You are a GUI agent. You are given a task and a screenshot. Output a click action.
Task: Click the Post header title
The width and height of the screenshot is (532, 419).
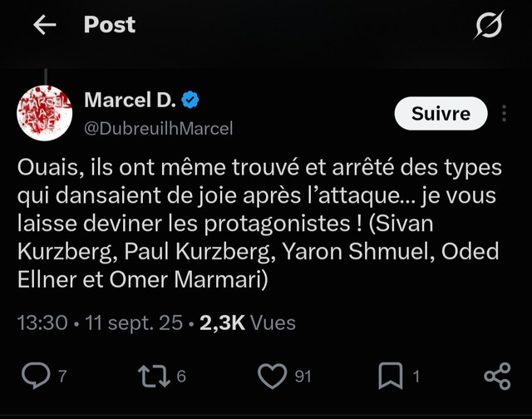[110, 25]
